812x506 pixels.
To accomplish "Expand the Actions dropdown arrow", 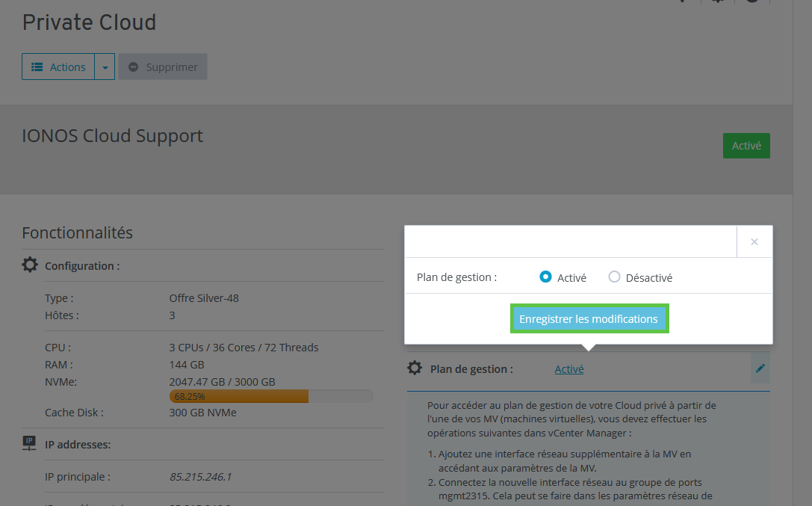I will coord(105,67).
